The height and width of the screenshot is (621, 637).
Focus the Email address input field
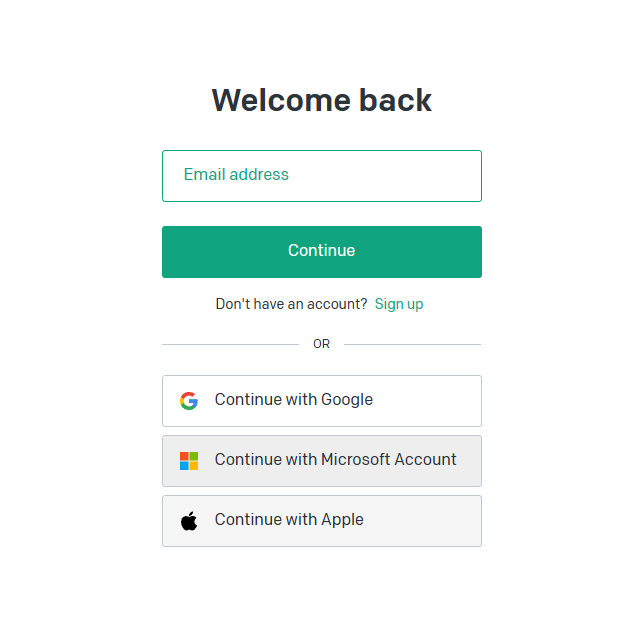(x=322, y=176)
